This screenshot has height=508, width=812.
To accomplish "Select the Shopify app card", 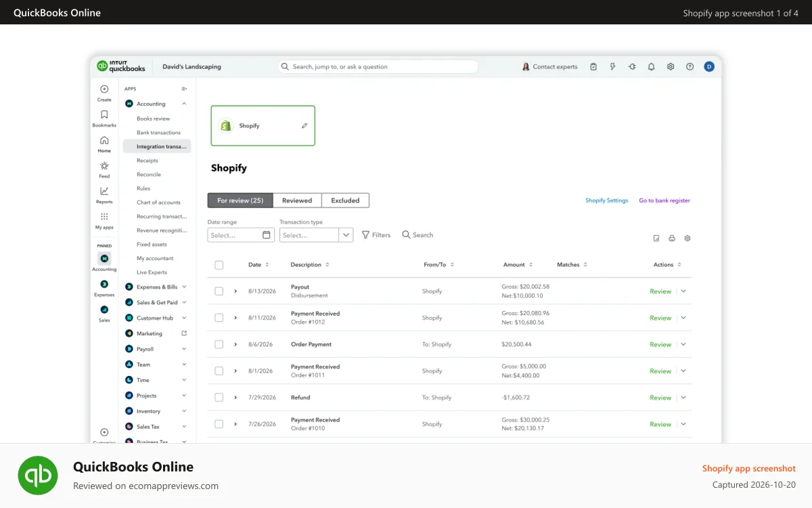I will 263,125.
